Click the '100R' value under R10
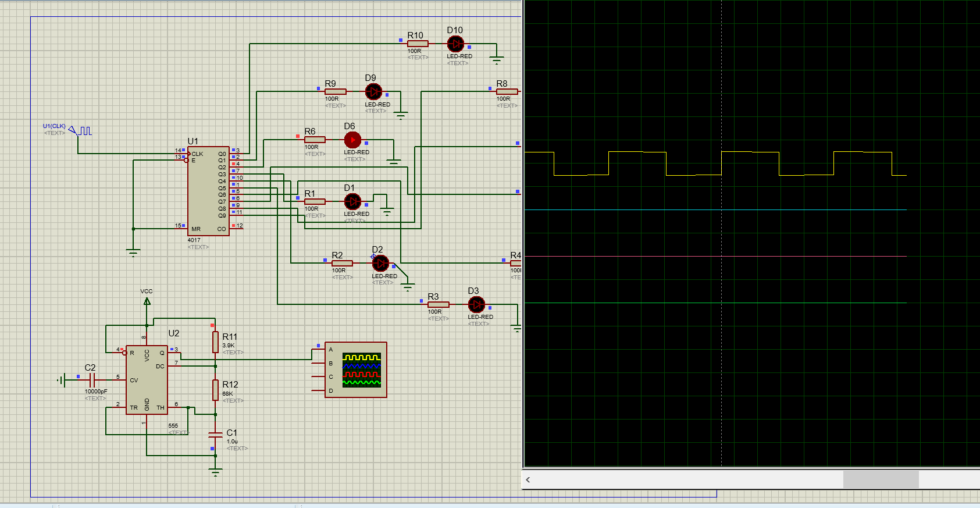The height and width of the screenshot is (508, 980). [x=414, y=51]
